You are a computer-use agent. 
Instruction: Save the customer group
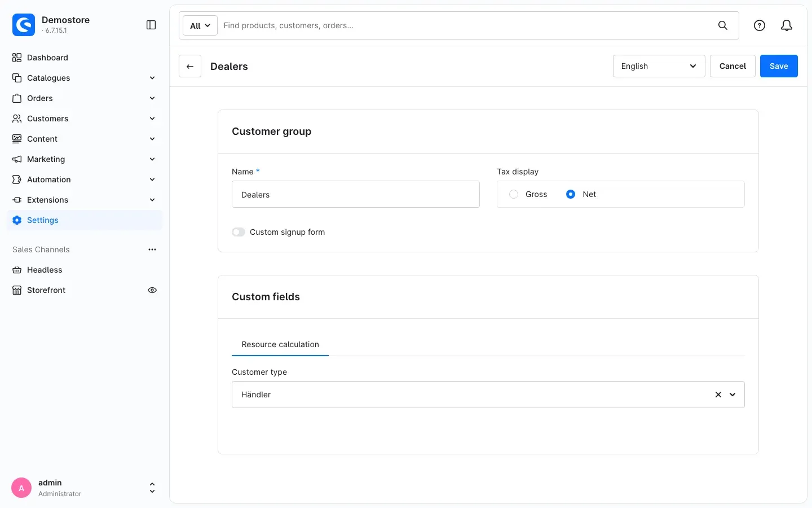(x=779, y=66)
